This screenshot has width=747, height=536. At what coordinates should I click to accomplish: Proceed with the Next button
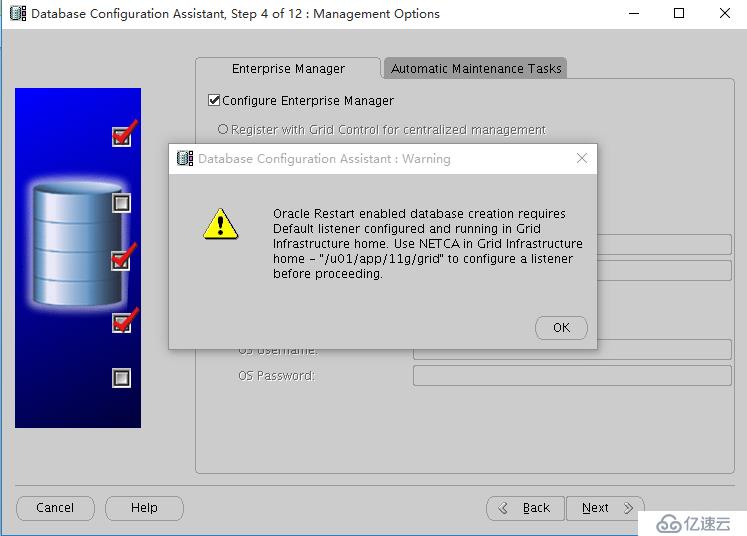605,508
